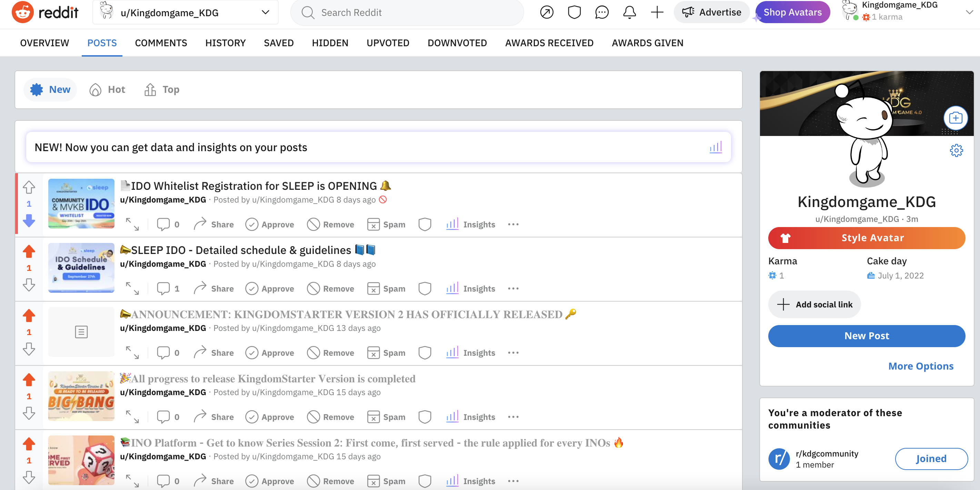This screenshot has height=490, width=980.
Task: Switch to the UPVOTED tab
Action: tap(388, 43)
